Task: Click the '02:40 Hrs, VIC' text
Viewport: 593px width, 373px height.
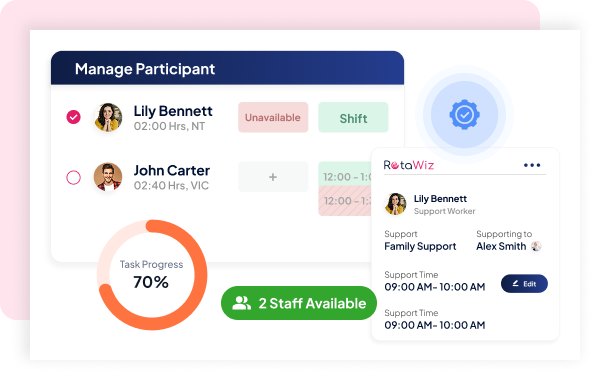Action: [171, 186]
